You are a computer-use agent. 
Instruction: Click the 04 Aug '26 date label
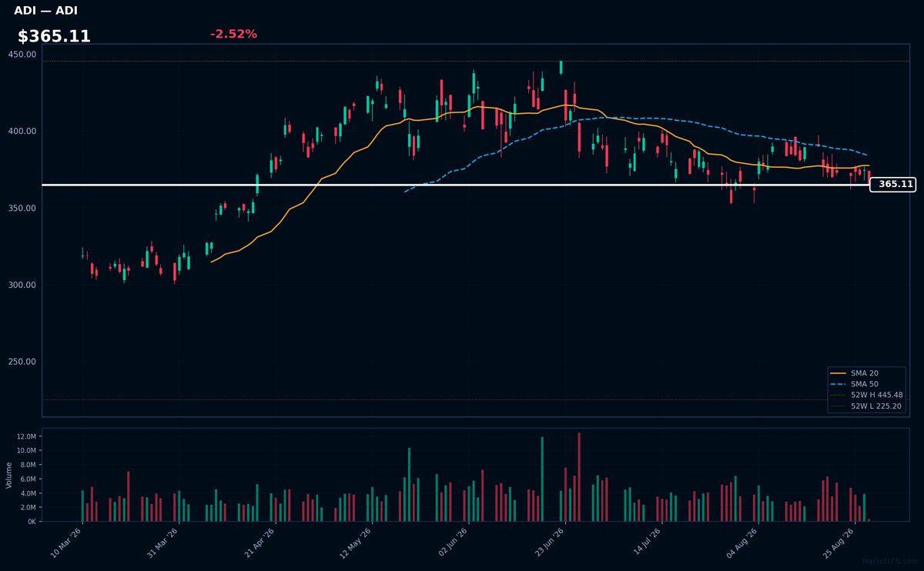pyautogui.click(x=743, y=543)
